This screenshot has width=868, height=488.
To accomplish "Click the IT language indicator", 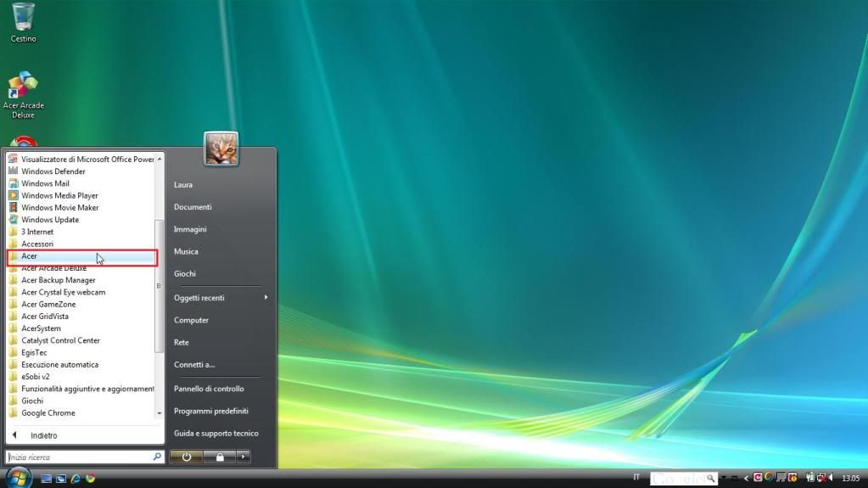I will pyautogui.click(x=636, y=478).
